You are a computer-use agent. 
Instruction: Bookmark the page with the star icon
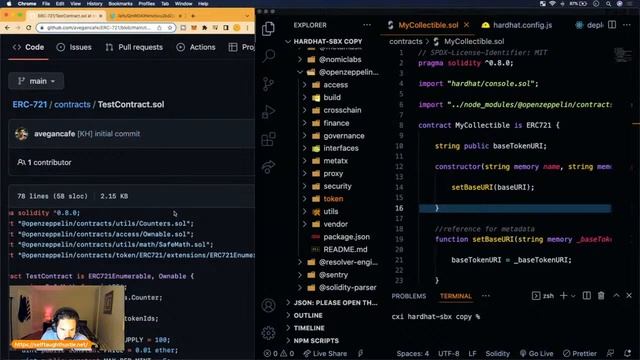(170, 27)
